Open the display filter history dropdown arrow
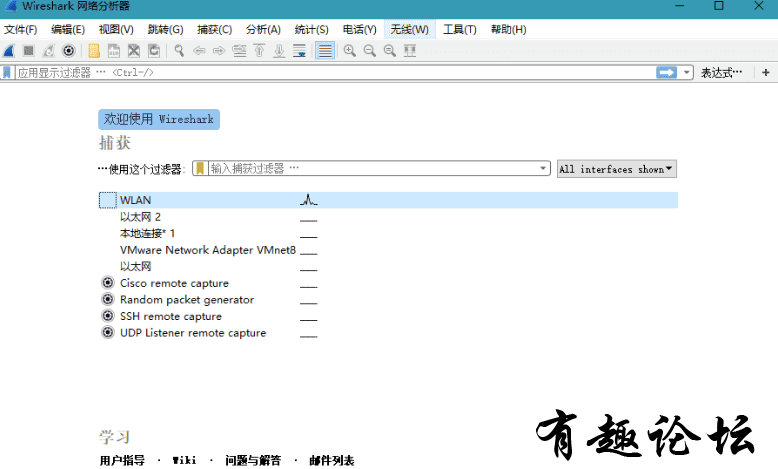Image resolution: width=778 pixels, height=469 pixels. [686, 72]
